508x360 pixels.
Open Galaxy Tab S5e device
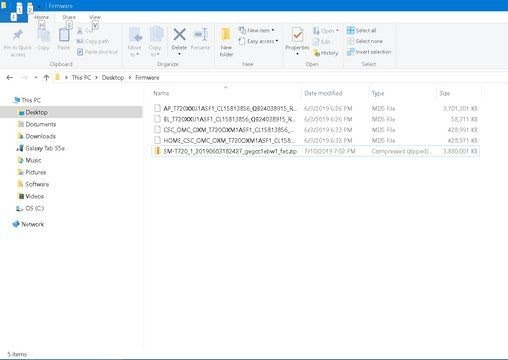(40, 148)
